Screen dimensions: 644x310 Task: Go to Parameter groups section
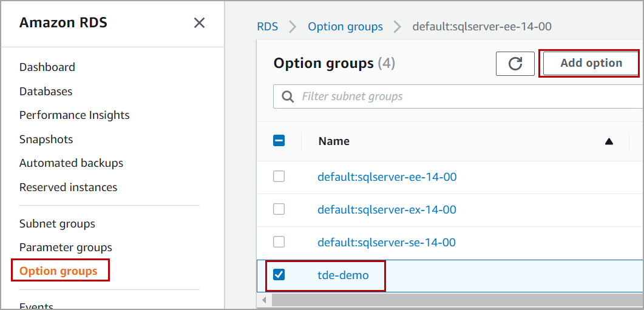(x=66, y=248)
